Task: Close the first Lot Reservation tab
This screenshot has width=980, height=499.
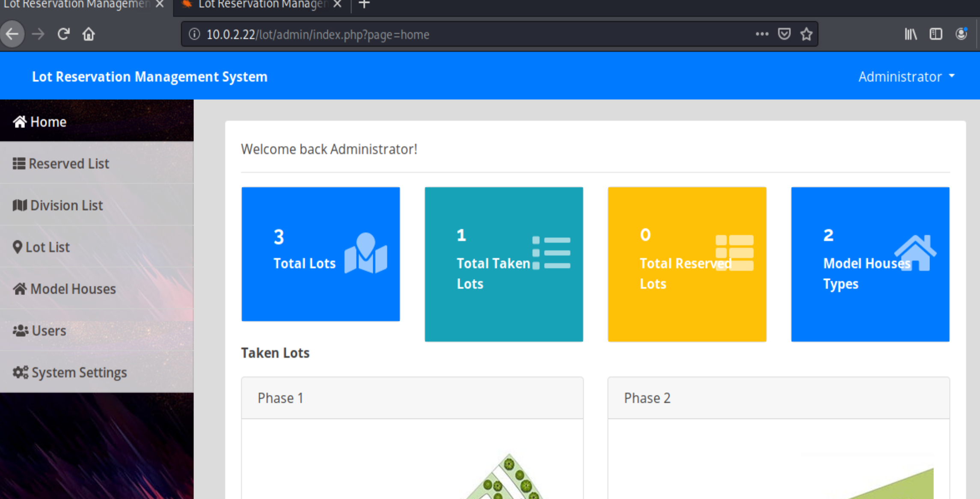Action: [x=160, y=4]
